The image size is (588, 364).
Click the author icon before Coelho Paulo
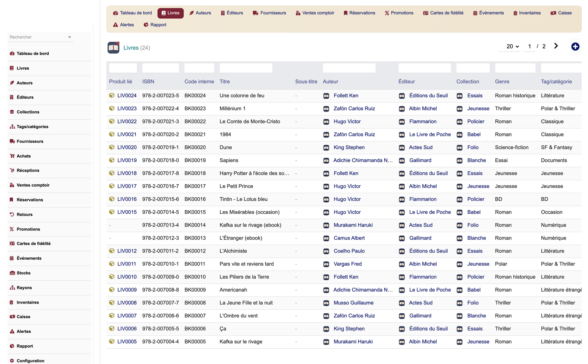[326, 251]
